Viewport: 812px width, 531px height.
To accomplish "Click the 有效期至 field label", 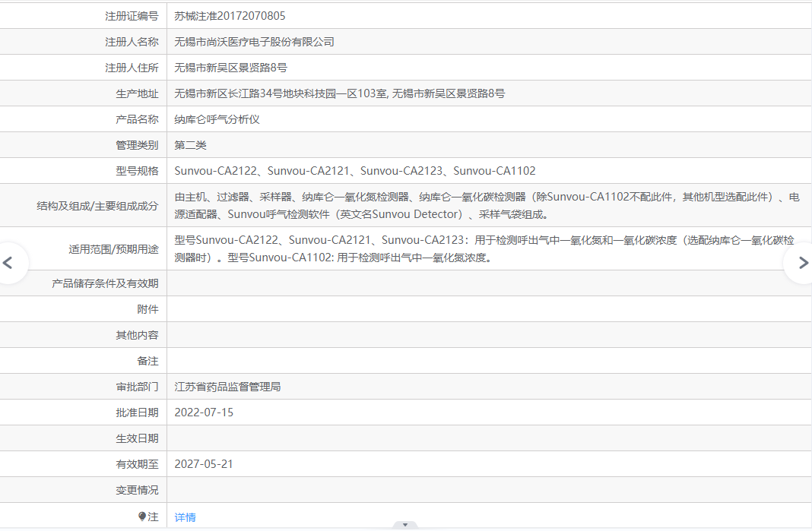I will 137,464.
